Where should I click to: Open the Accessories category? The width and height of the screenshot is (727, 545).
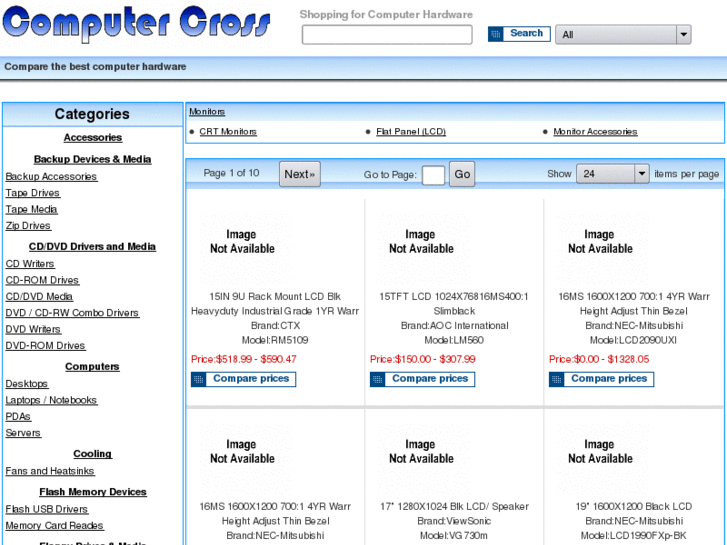coord(93,138)
